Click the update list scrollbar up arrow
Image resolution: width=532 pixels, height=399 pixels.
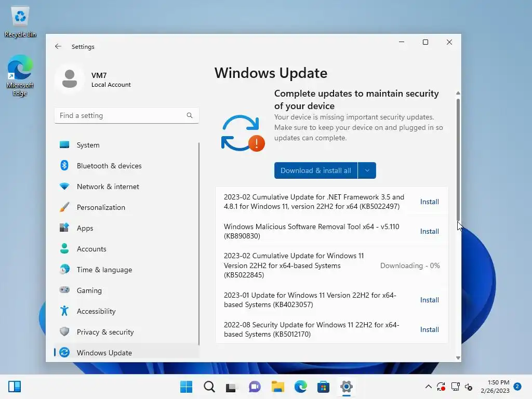(458, 93)
